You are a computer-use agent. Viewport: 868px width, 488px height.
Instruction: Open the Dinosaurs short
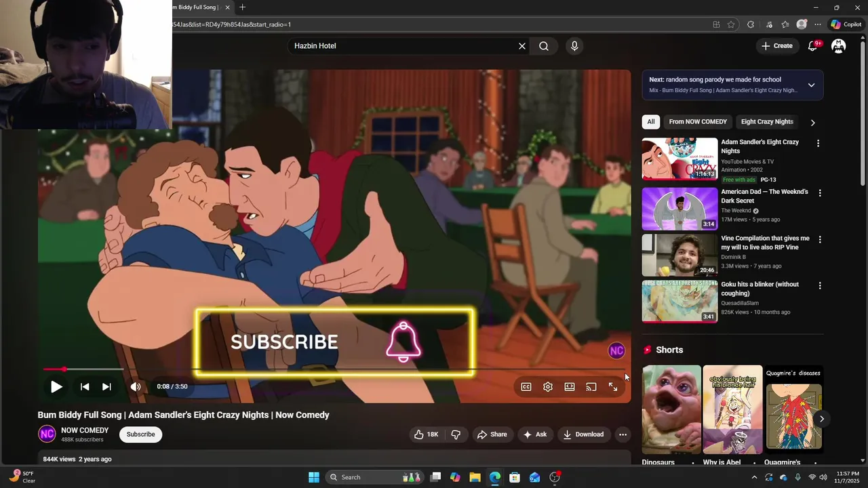pos(671,409)
